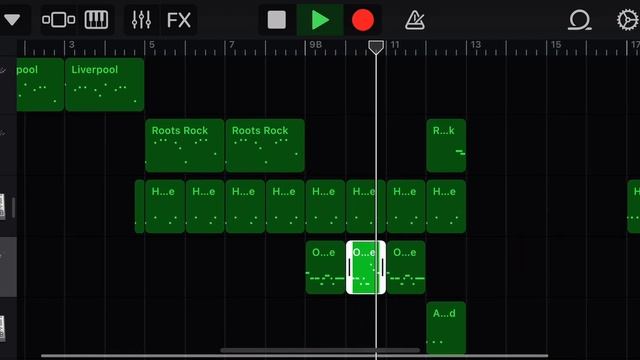Click the red Record button
This screenshot has height=360, width=640.
tap(362, 20)
